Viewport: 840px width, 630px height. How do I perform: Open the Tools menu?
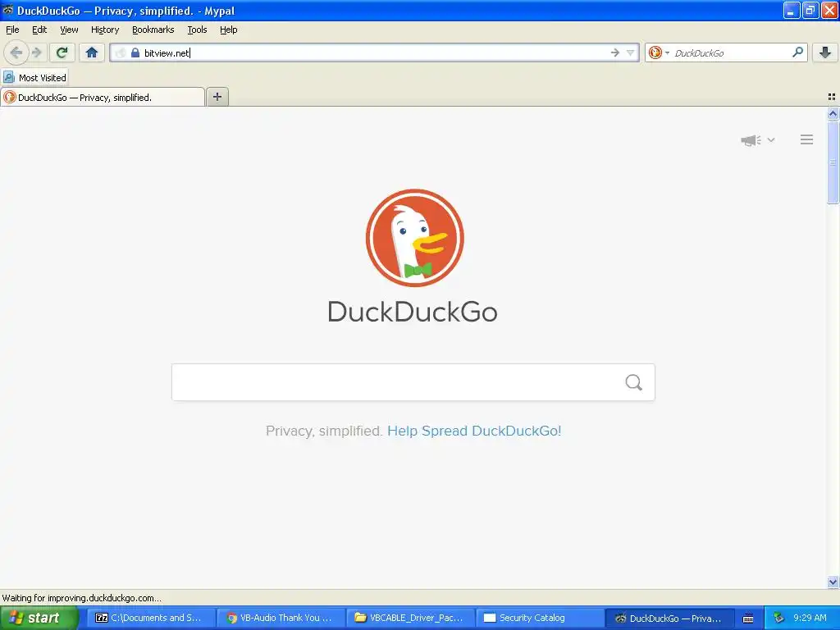pyautogui.click(x=197, y=30)
